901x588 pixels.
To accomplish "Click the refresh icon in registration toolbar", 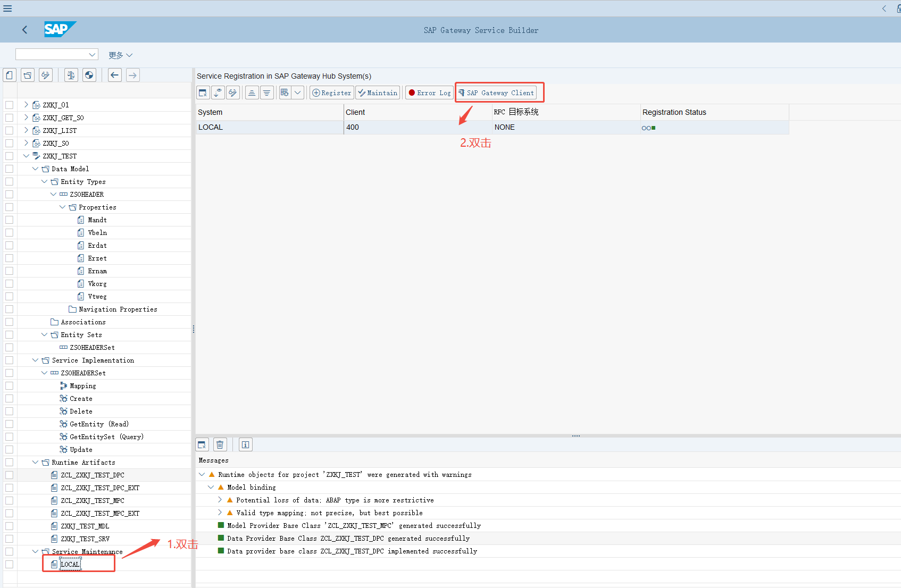I will point(218,93).
